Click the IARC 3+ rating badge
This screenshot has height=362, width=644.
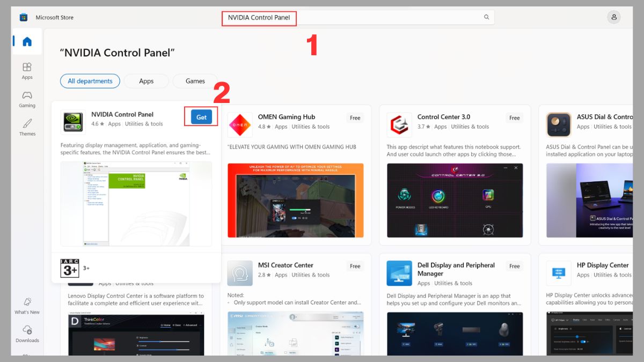70,268
